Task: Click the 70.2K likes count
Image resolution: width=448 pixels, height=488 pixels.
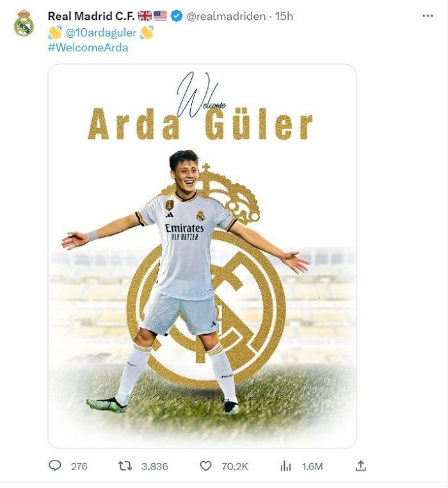Action: tap(235, 466)
